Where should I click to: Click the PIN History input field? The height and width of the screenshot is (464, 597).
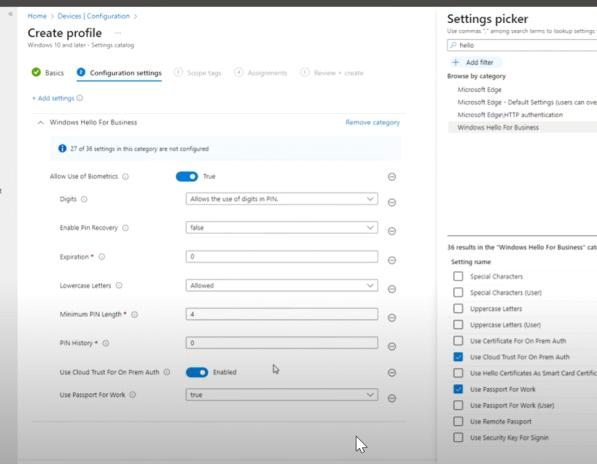click(282, 343)
